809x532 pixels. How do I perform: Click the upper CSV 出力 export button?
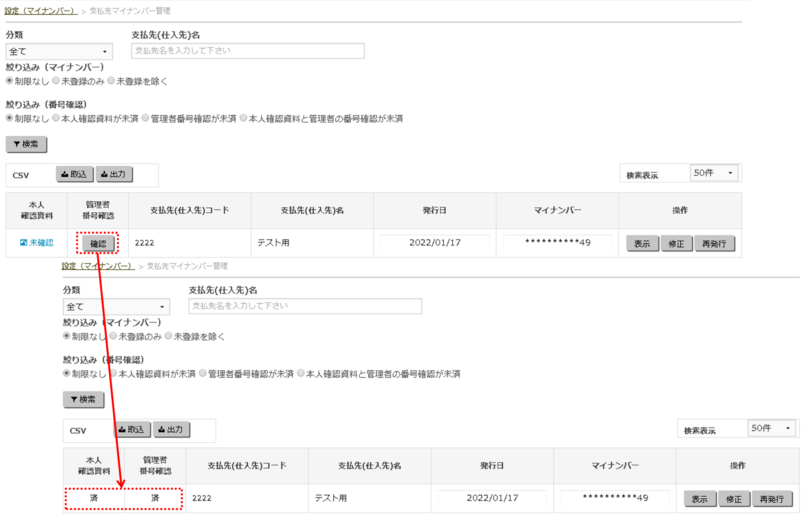tap(113, 174)
